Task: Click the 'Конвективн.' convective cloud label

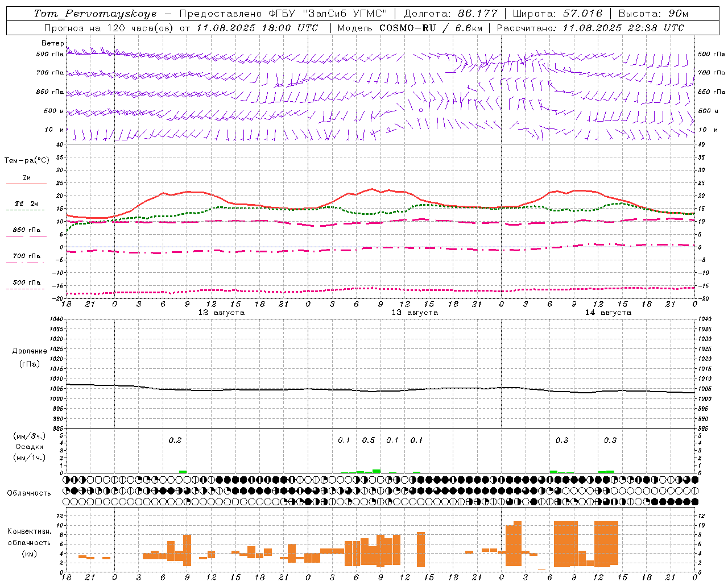Action: 30,531
